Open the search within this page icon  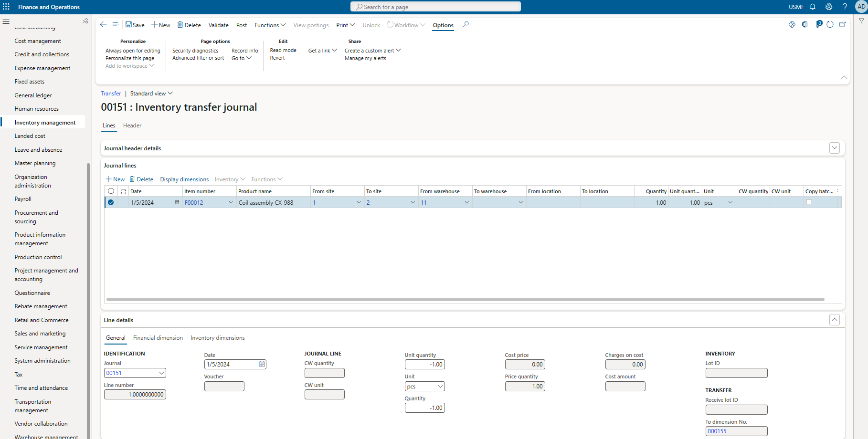466,24
